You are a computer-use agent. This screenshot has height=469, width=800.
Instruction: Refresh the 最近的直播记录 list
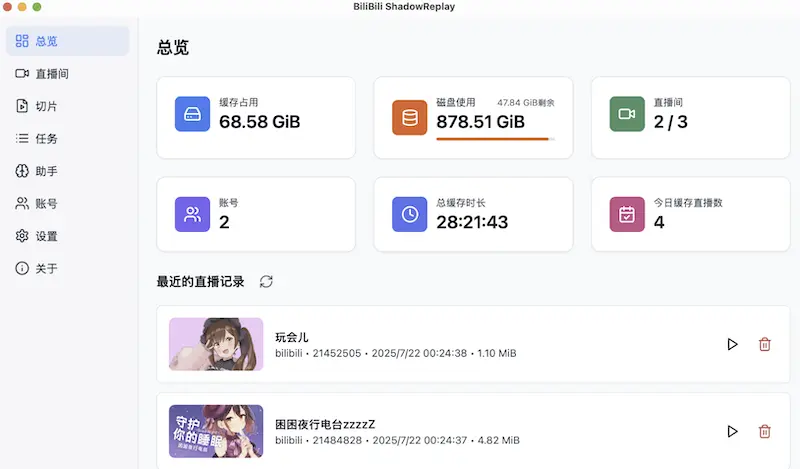266,282
